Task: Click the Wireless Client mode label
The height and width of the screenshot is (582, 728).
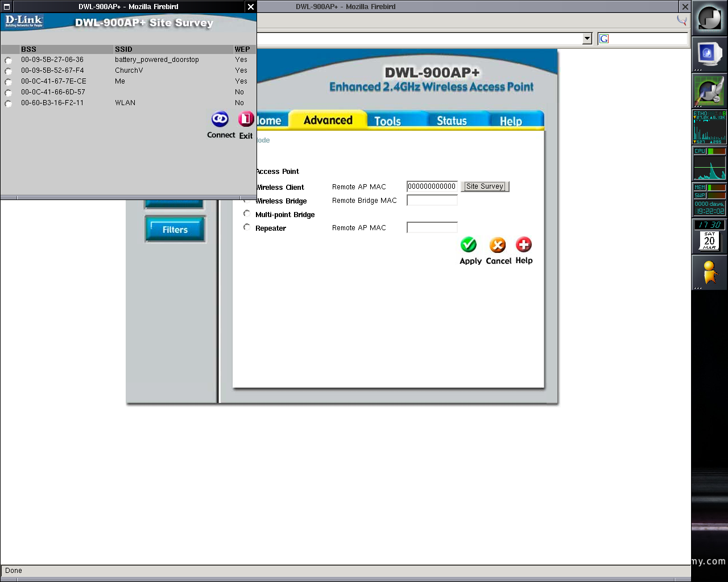Action: click(x=280, y=188)
